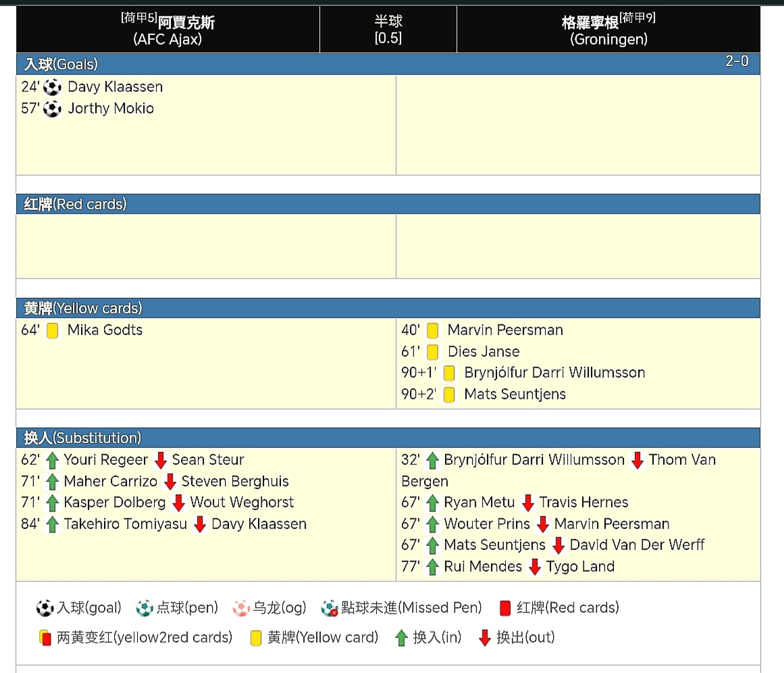Click the red out-arrow beside David Van Der Werff
This screenshot has width=784, height=673.
(558, 545)
